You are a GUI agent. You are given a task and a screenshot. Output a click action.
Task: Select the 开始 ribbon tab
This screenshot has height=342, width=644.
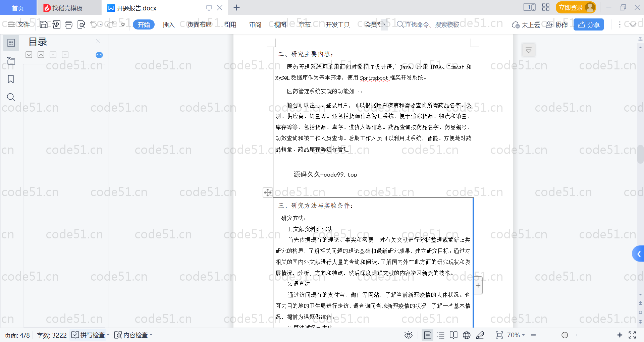144,24
